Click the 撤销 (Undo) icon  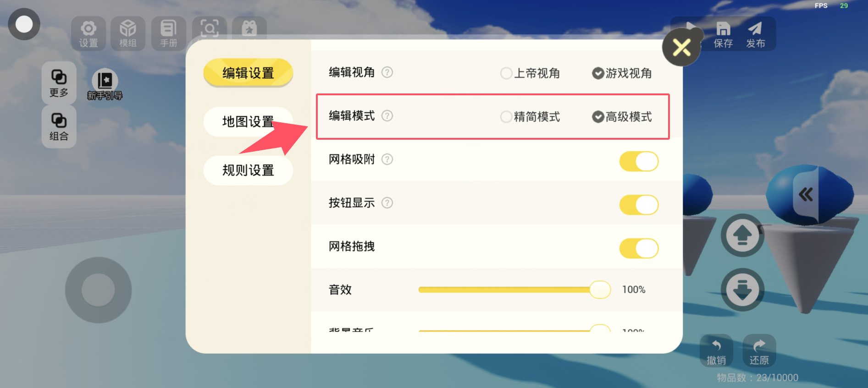click(716, 351)
